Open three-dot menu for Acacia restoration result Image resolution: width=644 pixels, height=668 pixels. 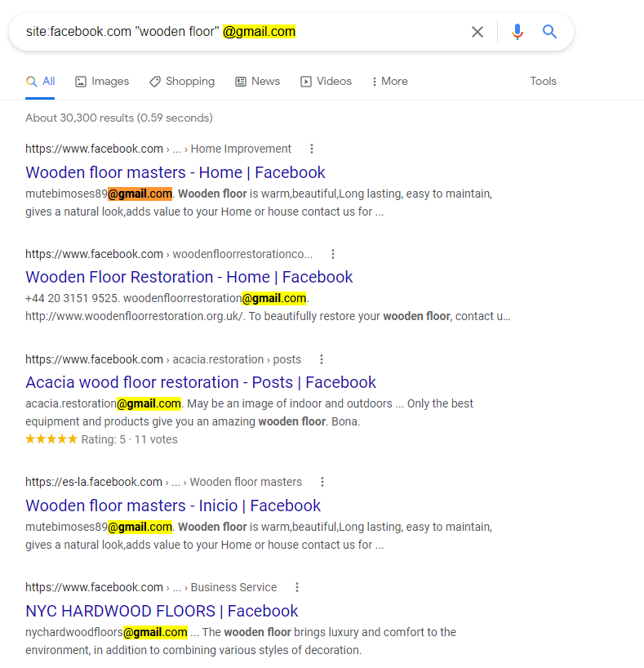[x=322, y=359]
